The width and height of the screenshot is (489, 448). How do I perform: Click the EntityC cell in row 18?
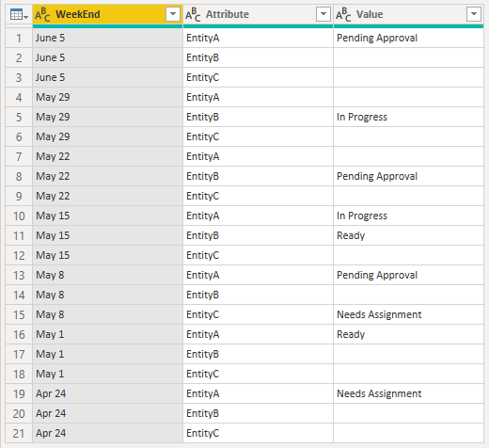coord(258,375)
